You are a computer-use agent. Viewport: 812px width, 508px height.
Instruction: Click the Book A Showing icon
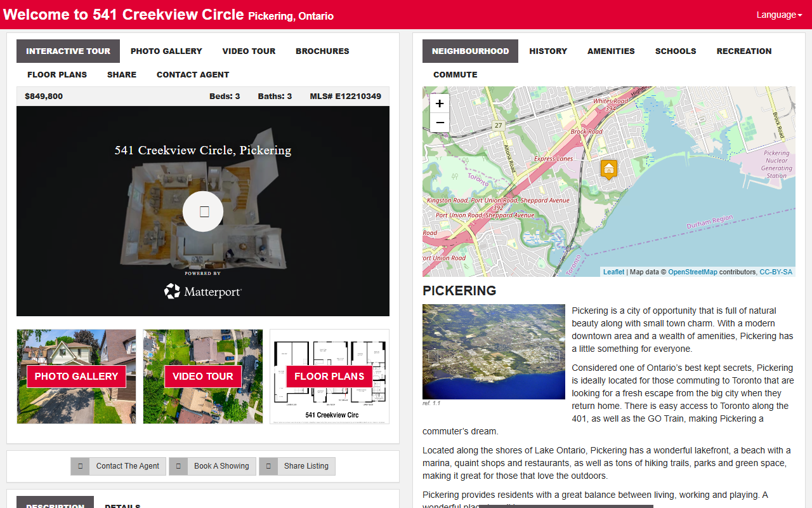(178, 466)
